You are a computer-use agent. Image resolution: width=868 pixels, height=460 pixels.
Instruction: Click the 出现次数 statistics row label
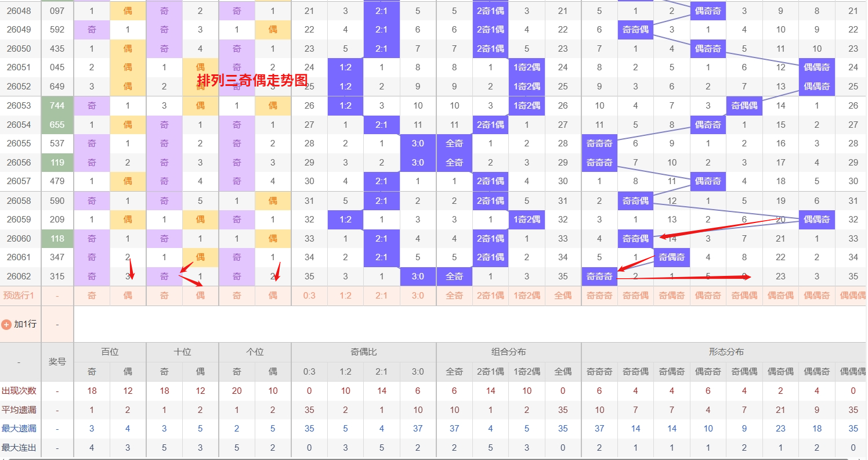[x=19, y=391]
